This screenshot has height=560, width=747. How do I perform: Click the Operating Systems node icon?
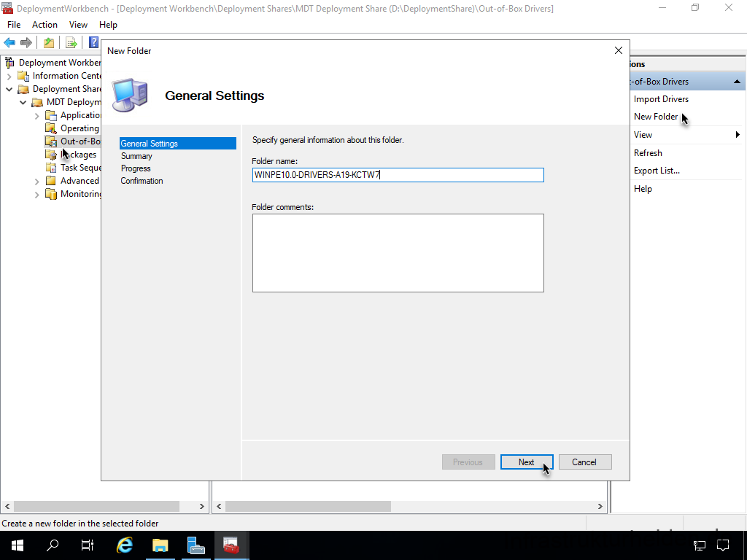click(x=51, y=128)
